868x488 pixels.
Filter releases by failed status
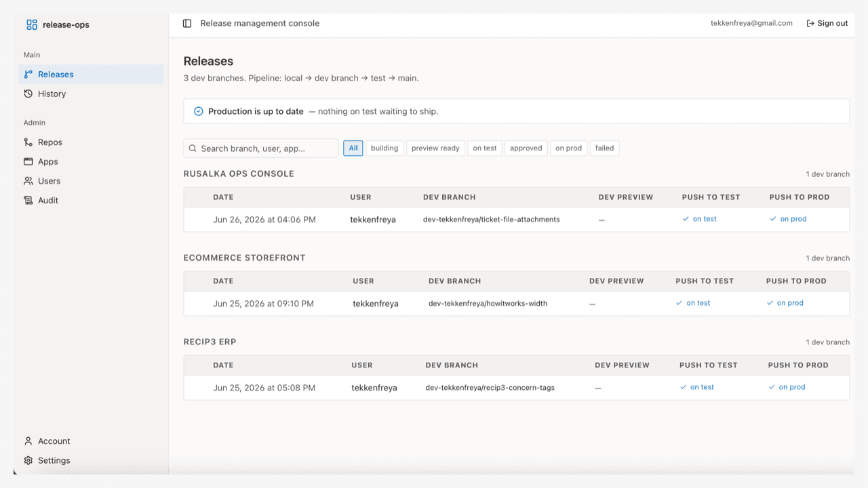tap(605, 148)
